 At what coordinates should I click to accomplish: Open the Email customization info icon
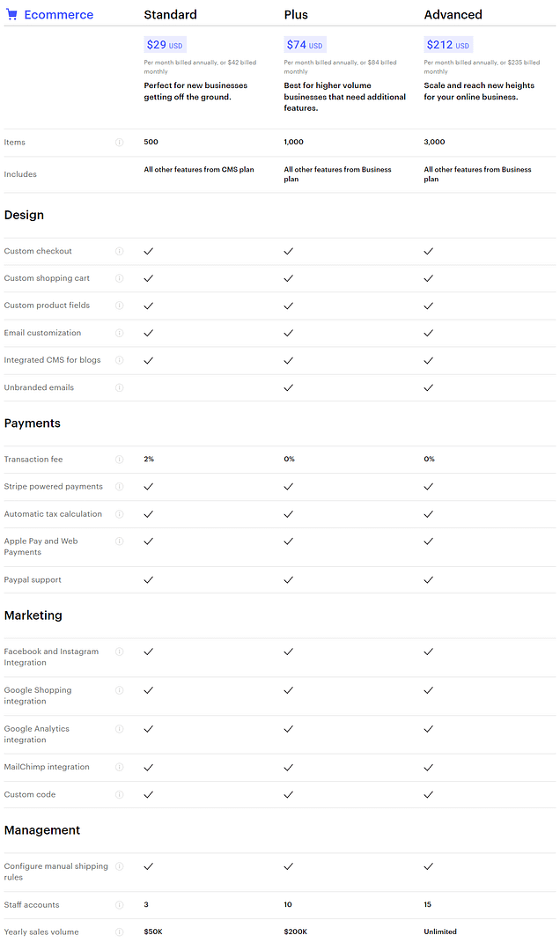click(120, 333)
